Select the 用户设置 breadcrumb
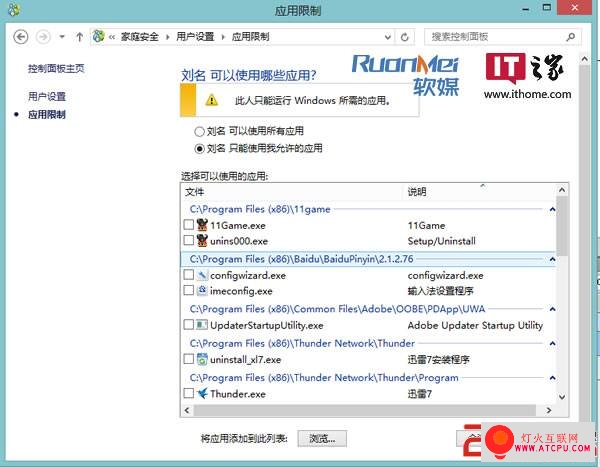The height and width of the screenshot is (467, 600). (195, 37)
